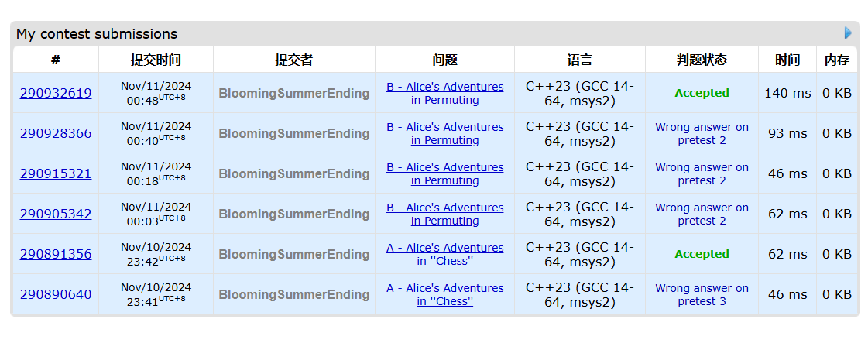Click the wrong answer verdict for submission 290928366

coord(702,134)
